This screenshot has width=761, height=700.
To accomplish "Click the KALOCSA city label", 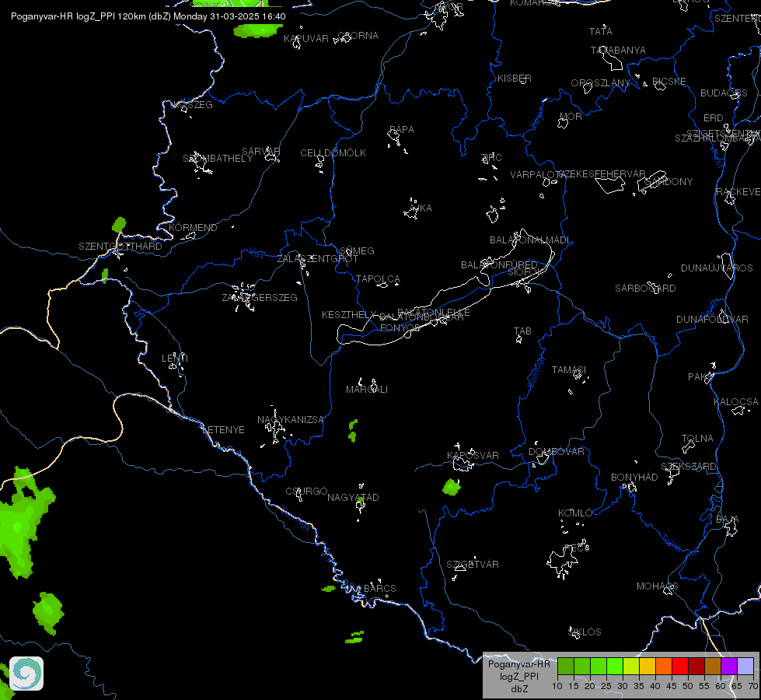I will (736, 402).
